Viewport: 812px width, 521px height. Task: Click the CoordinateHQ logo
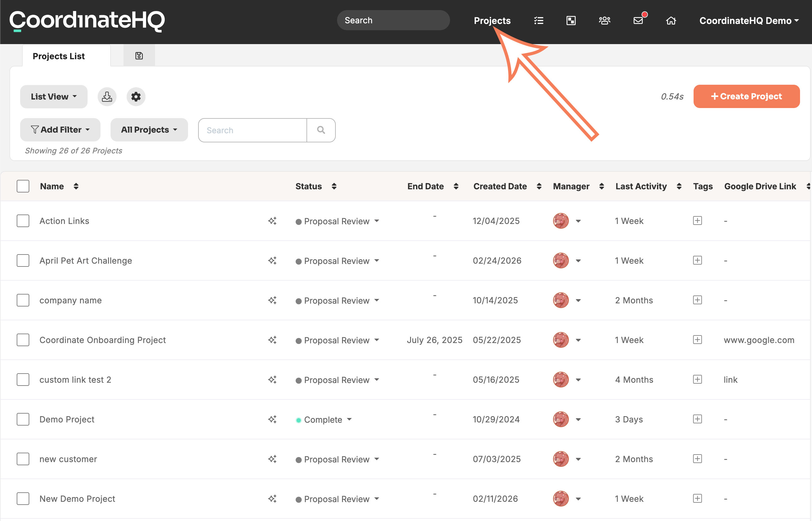coord(87,21)
